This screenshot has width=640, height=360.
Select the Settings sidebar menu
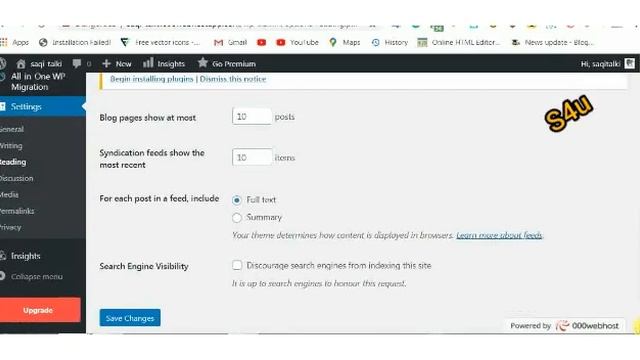pos(42,107)
